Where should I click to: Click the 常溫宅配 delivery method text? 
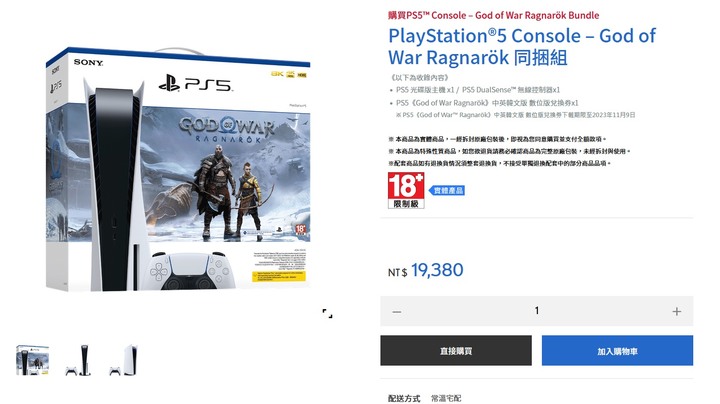coord(446,398)
